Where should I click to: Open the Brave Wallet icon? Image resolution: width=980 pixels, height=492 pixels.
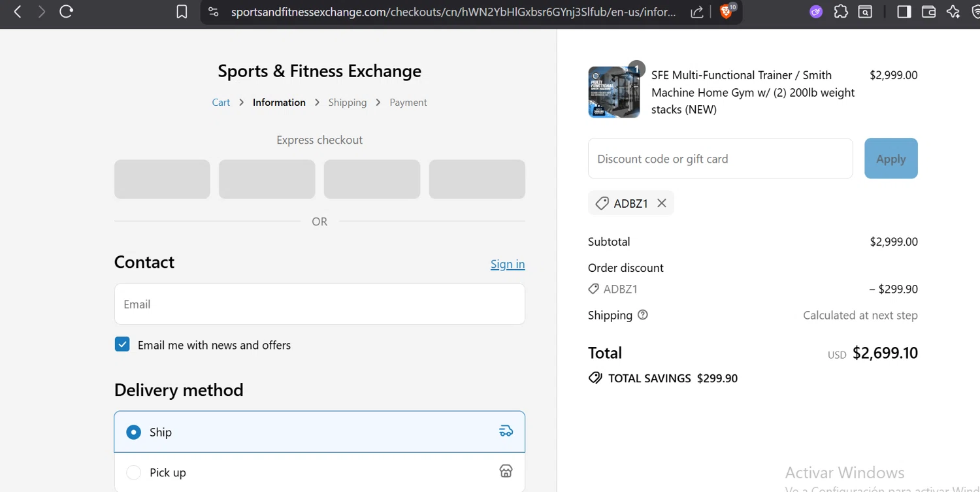tap(928, 12)
